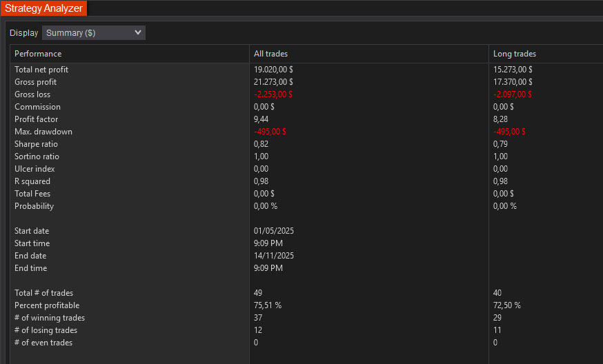The height and width of the screenshot is (364, 603).
Task: Click the Commission row label
Action: [37, 107]
